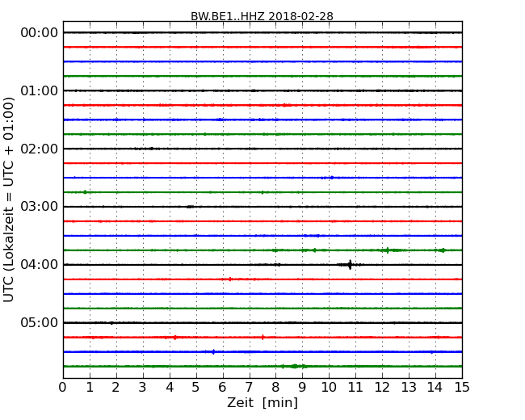Click the 05:00 time label
Image resolution: width=525 pixels, height=420 pixels.
40,322
